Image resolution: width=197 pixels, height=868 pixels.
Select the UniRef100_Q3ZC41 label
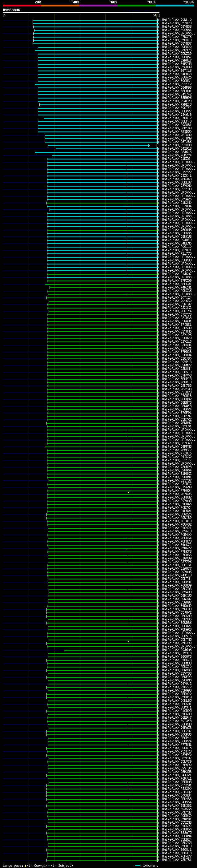click(176, 176)
